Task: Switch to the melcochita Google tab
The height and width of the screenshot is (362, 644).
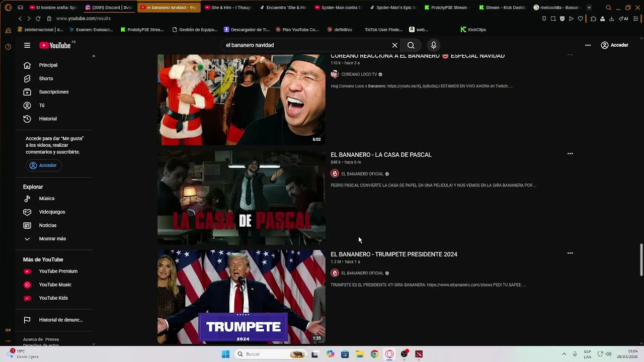Action: (556, 8)
